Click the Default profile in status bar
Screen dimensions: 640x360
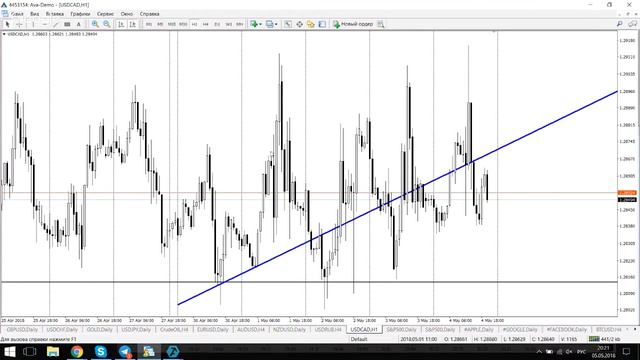pyautogui.click(x=359, y=339)
